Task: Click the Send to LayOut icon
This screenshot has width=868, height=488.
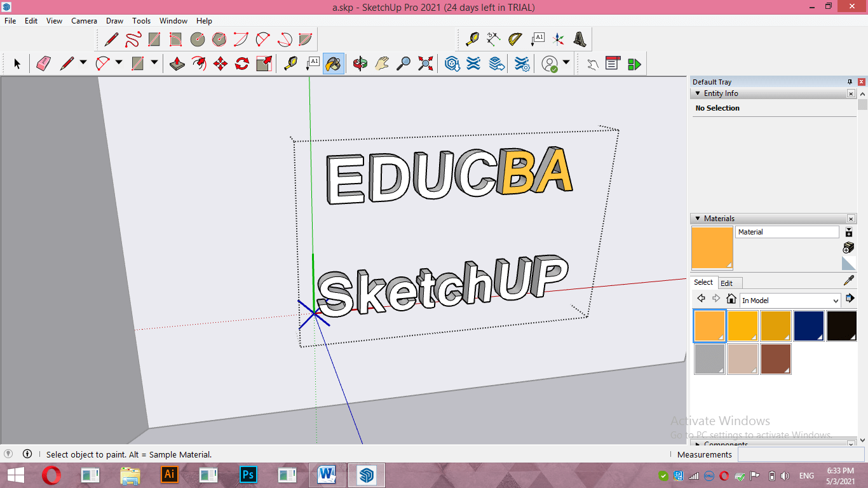Action: tap(497, 64)
